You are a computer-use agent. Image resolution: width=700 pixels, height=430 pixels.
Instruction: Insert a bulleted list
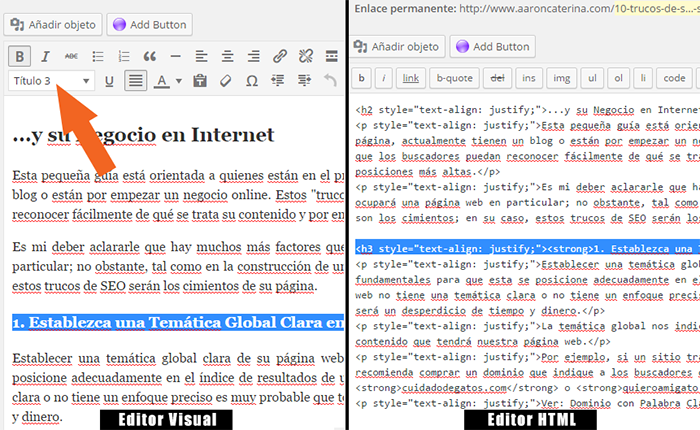[98, 55]
